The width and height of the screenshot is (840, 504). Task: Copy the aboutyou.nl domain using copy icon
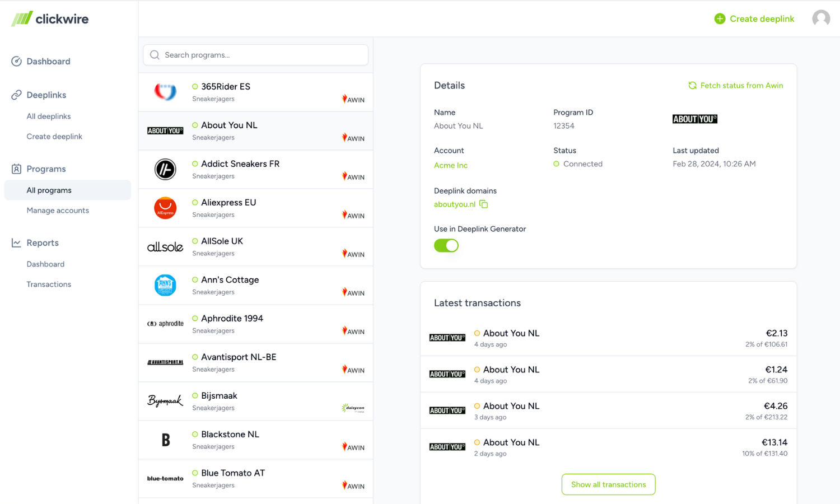click(484, 204)
